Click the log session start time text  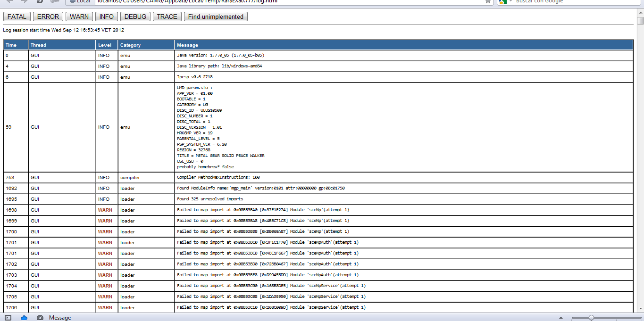64,30
